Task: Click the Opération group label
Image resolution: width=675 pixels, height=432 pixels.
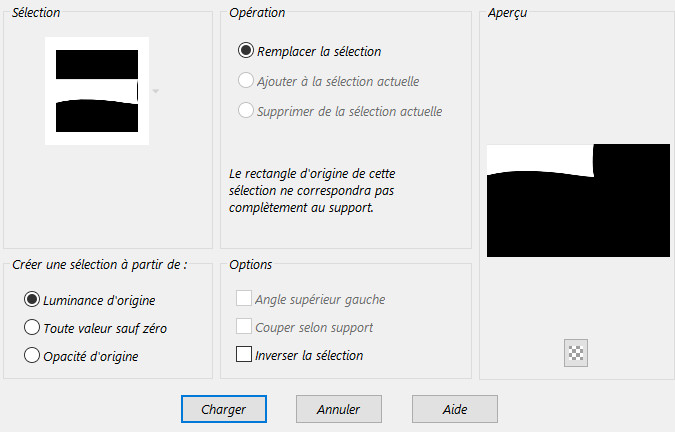Action: coord(257,12)
